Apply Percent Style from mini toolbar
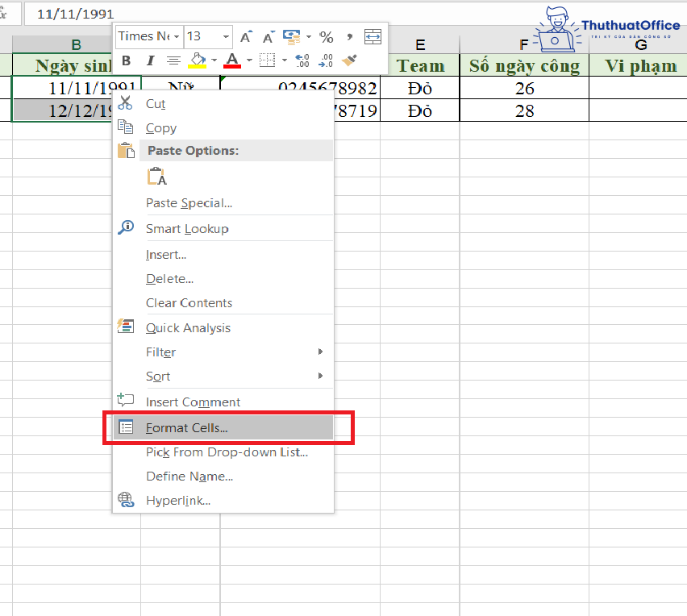 pos(327,37)
